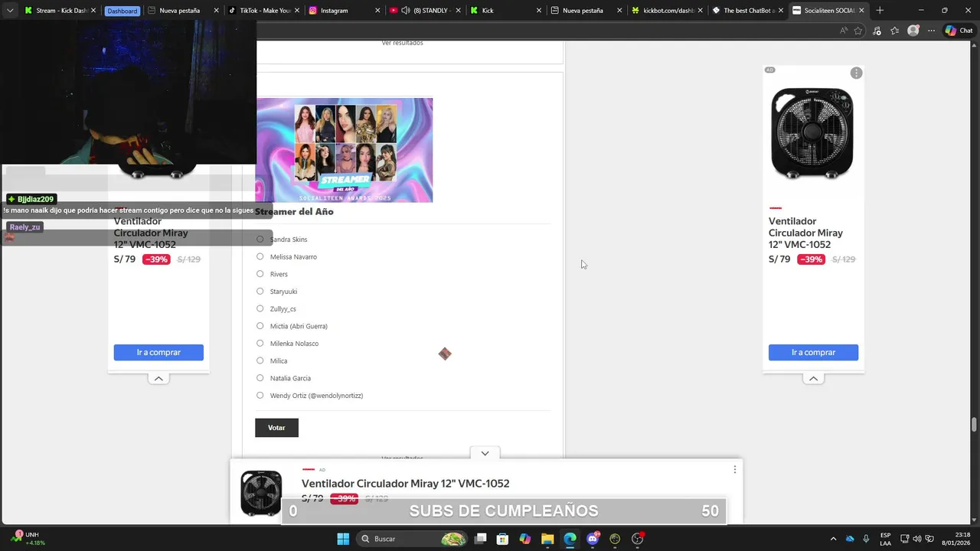Click the taskbar Buscar search box

(x=413, y=539)
